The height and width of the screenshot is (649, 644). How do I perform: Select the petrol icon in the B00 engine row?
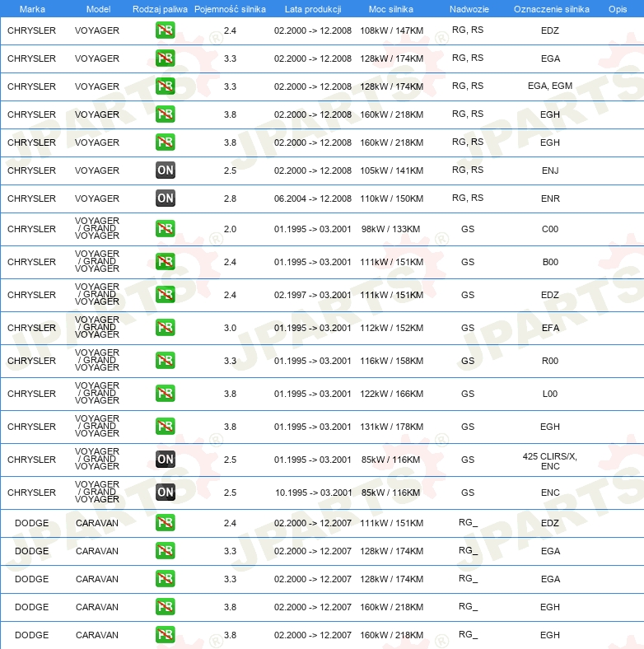(x=165, y=262)
